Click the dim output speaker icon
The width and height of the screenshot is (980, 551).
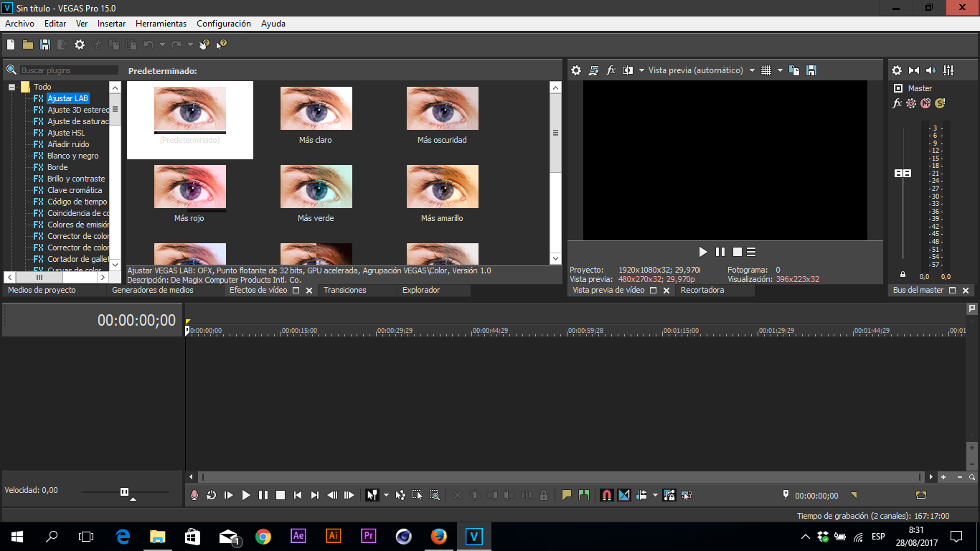click(931, 70)
